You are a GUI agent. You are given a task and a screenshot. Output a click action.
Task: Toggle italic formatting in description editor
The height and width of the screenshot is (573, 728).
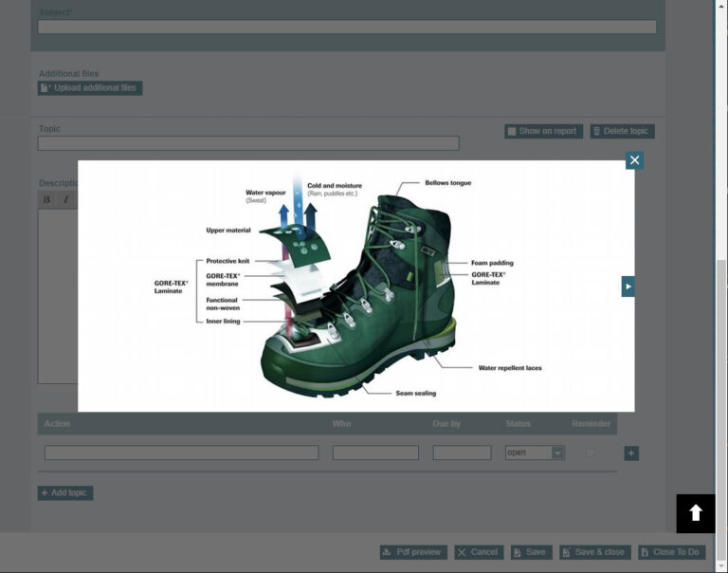tap(66, 200)
